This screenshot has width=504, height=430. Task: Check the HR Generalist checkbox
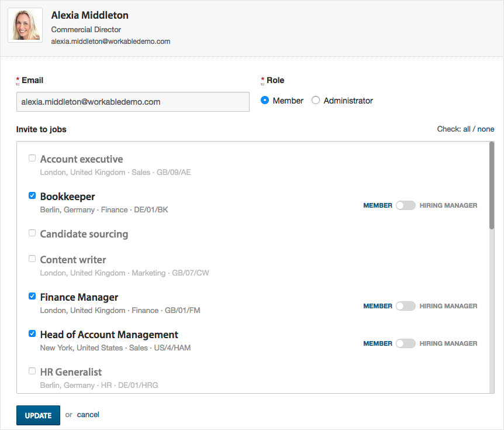[32, 371]
